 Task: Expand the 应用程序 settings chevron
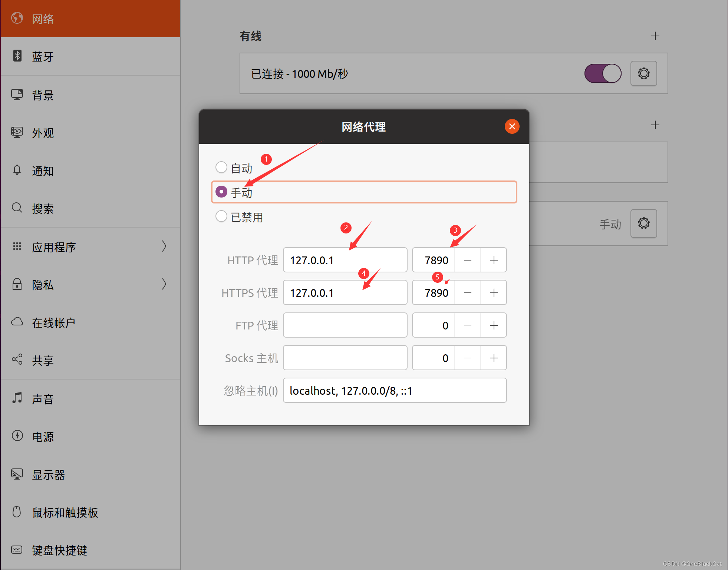click(164, 246)
